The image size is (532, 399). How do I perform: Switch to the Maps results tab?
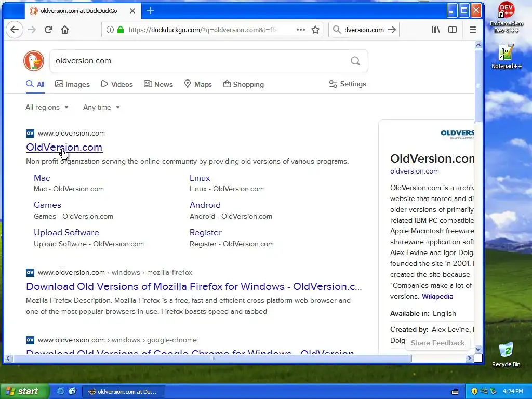198,84
